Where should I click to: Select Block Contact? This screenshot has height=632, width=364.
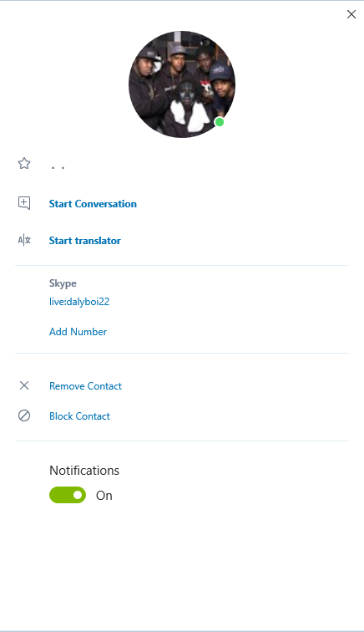79,416
